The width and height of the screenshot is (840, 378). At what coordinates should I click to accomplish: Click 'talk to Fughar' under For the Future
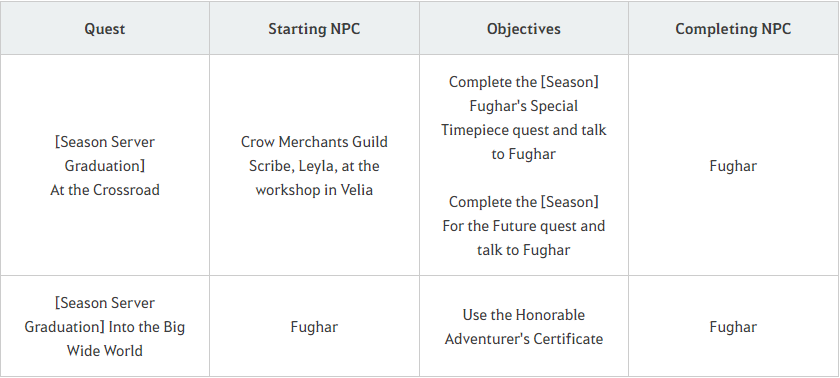[523, 250]
